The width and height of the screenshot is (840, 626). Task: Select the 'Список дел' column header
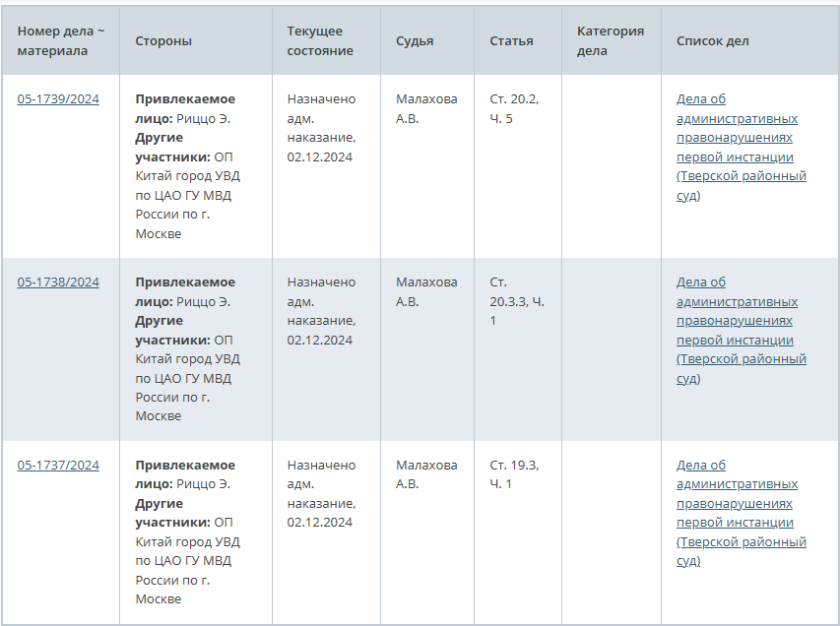(x=712, y=40)
